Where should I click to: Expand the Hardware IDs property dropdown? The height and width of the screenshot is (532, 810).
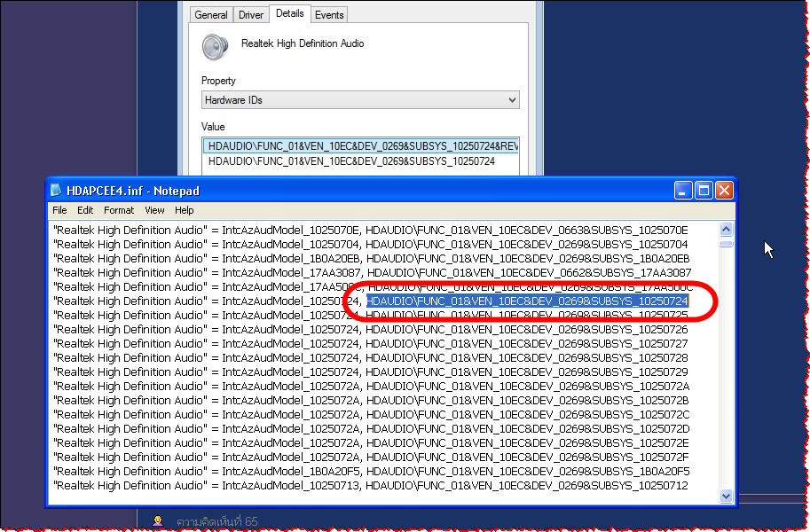360,100
